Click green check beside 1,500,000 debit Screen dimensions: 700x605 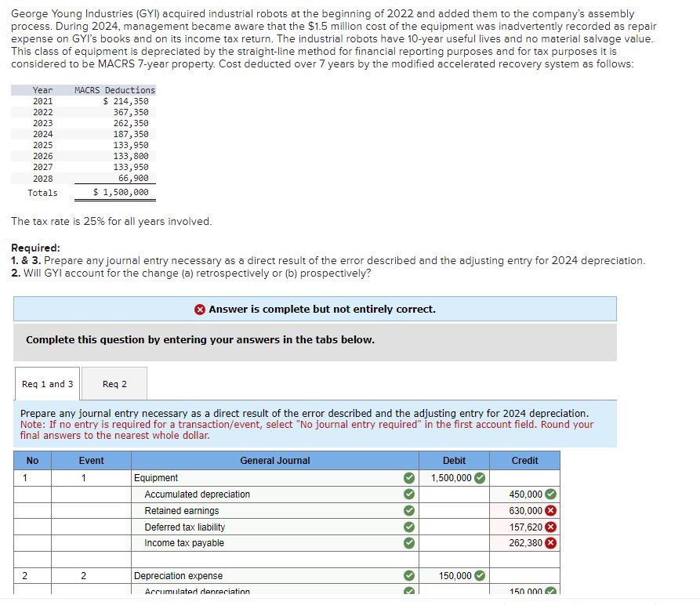point(480,478)
